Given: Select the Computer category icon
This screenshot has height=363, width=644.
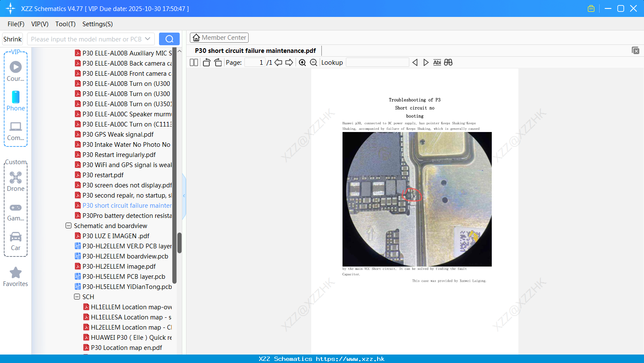Looking at the screenshot, I should click(16, 131).
